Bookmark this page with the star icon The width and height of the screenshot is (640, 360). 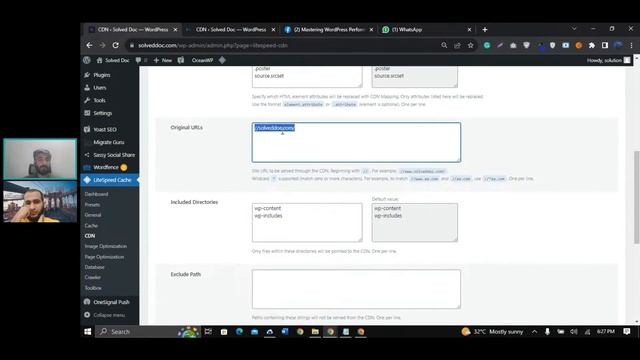471,45
